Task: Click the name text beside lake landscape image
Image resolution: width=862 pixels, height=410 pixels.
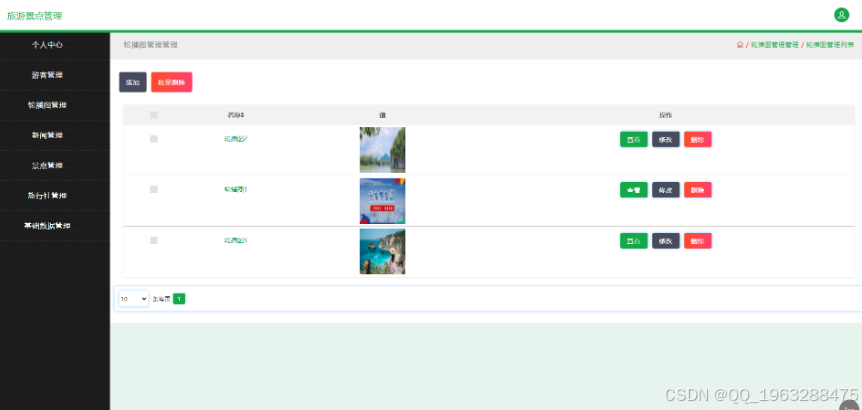Action: click(x=236, y=139)
